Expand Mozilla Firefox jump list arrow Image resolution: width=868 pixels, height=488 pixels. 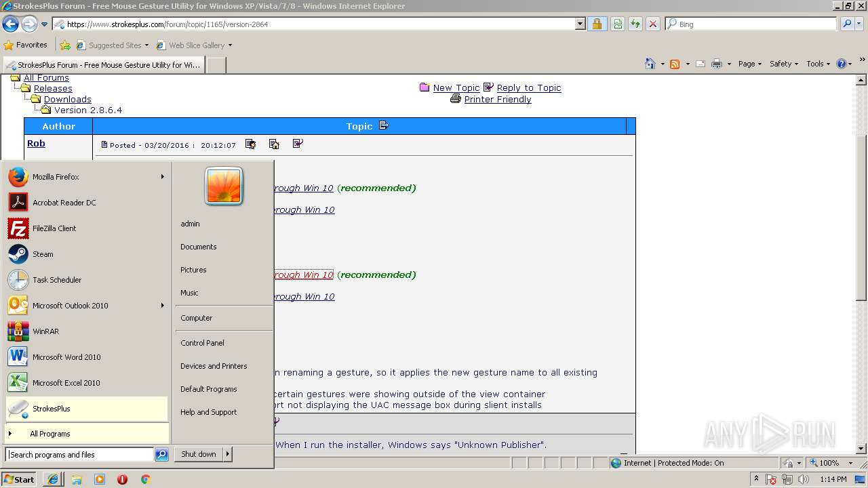[162, 177]
